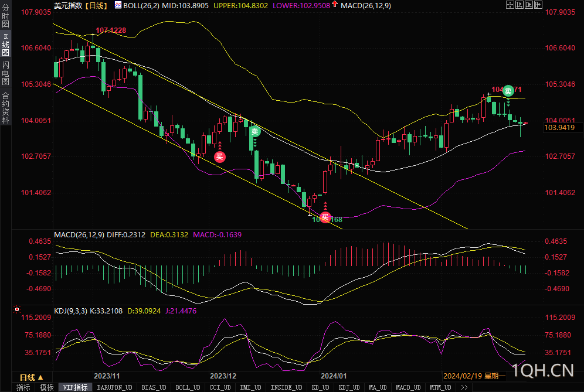This screenshot has height=392, width=584.
Task: Apply the MA_UD indicator
Action: pyautogui.click(x=377, y=387)
